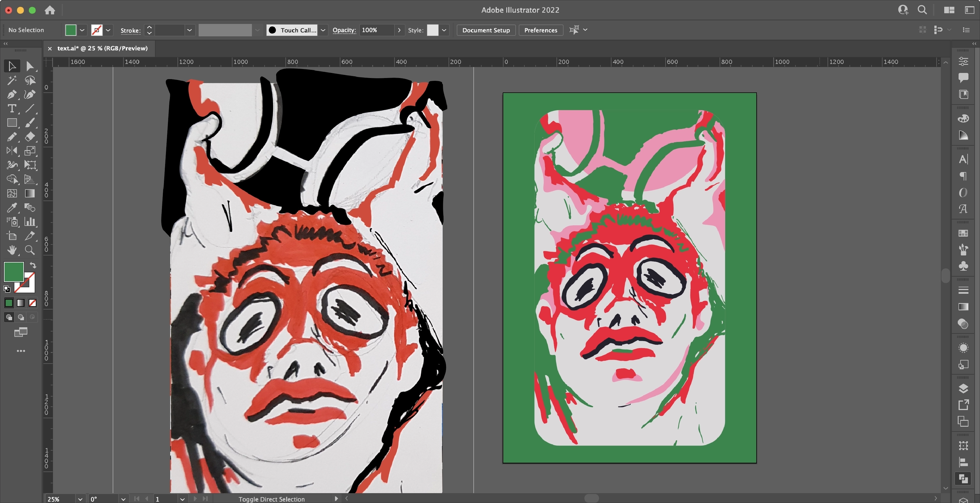
Task: Swap fill and stroke colors
Action: coord(33,265)
